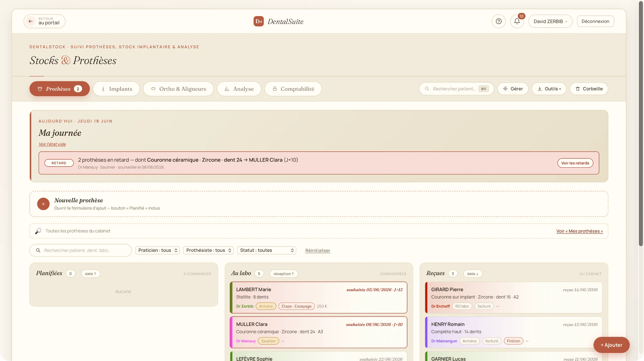Open the Outils dropdown

pyautogui.click(x=549, y=89)
